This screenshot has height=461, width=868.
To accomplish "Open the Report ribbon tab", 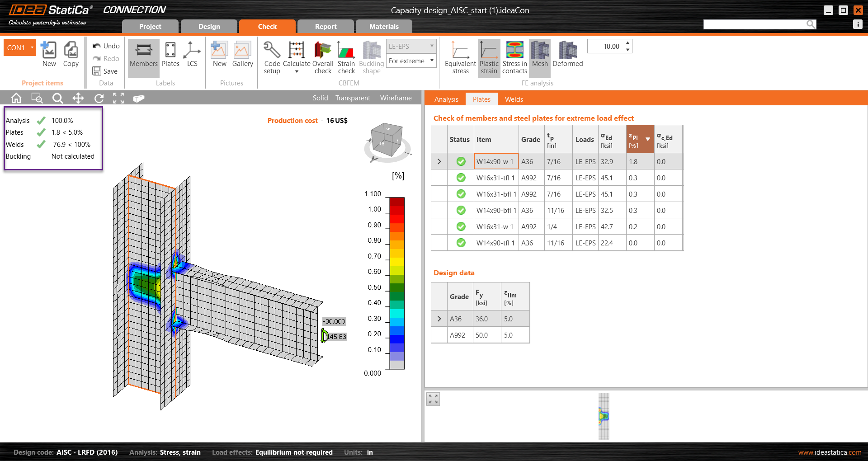I will coord(325,26).
